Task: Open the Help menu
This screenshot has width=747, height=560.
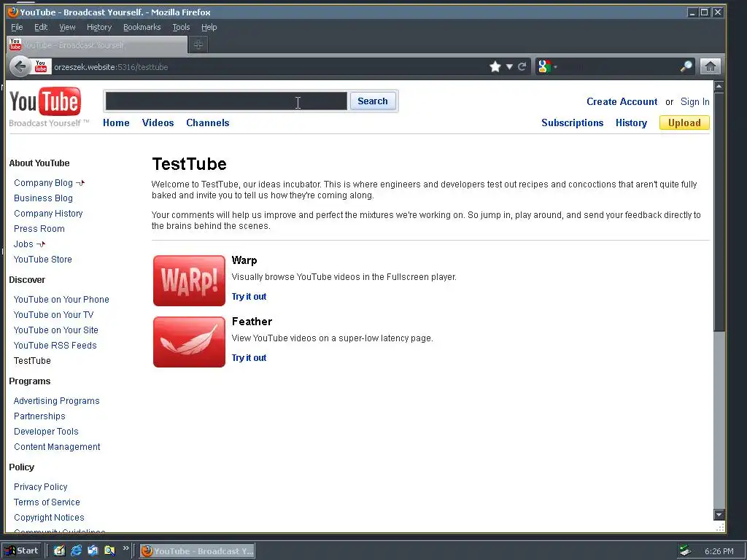Action: click(209, 27)
